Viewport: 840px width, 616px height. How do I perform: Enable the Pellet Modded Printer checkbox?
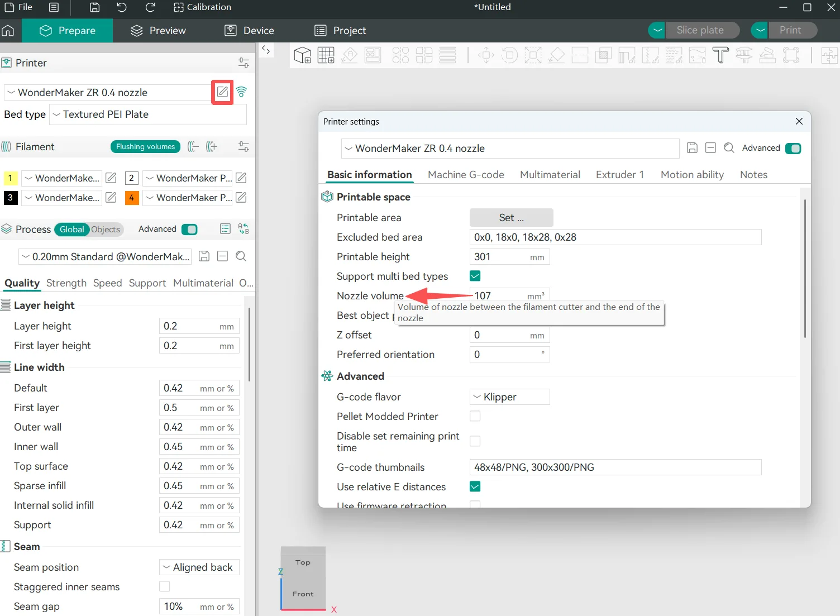click(x=475, y=416)
